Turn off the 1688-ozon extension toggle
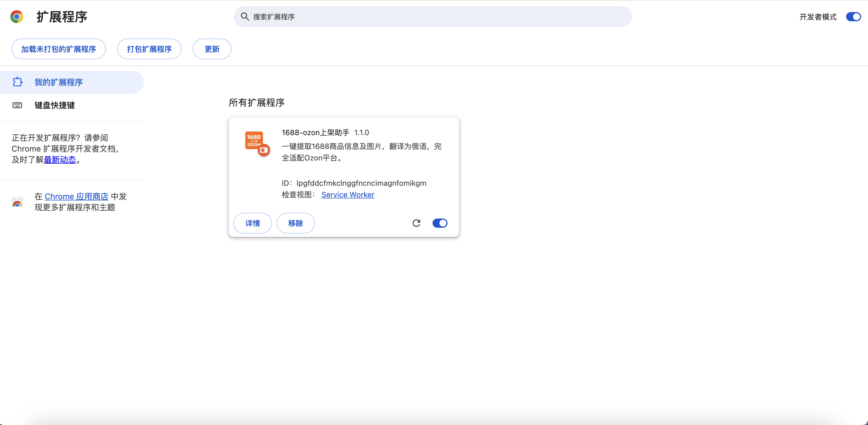The height and width of the screenshot is (425, 868). tap(440, 223)
